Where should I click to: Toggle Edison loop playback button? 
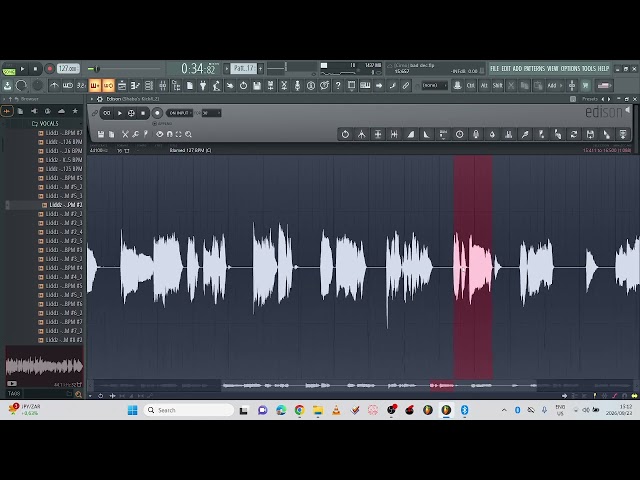coord(107,113)
